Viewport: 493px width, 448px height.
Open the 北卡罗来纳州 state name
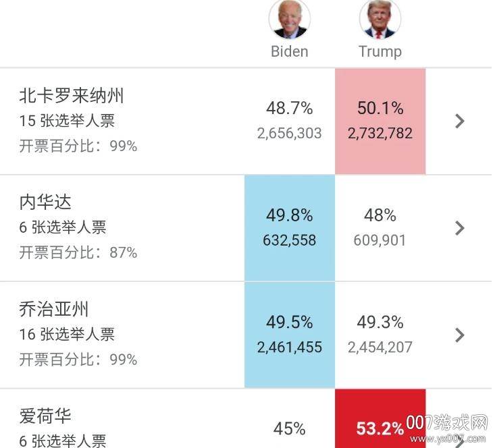click(x=72, y=96)
